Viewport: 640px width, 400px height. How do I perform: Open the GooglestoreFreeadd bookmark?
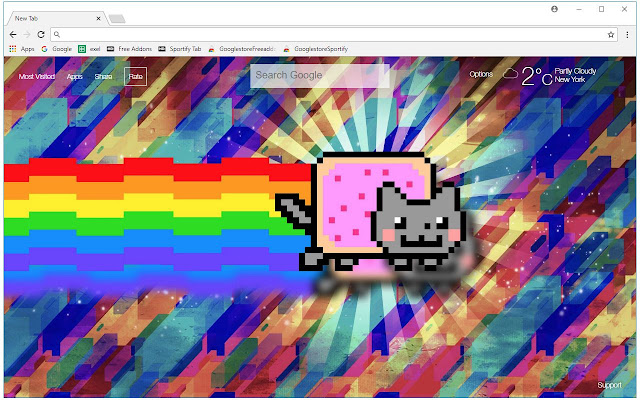pyautogui.click(x=242, y=49)
